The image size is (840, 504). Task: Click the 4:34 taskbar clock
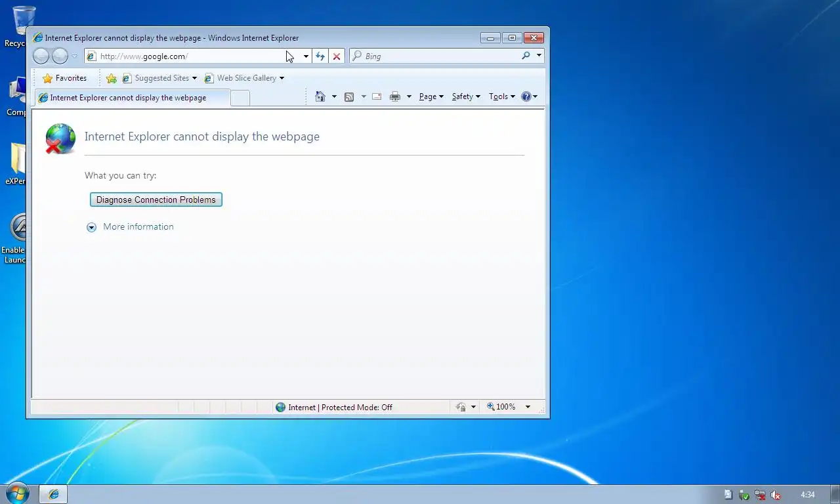808,495
